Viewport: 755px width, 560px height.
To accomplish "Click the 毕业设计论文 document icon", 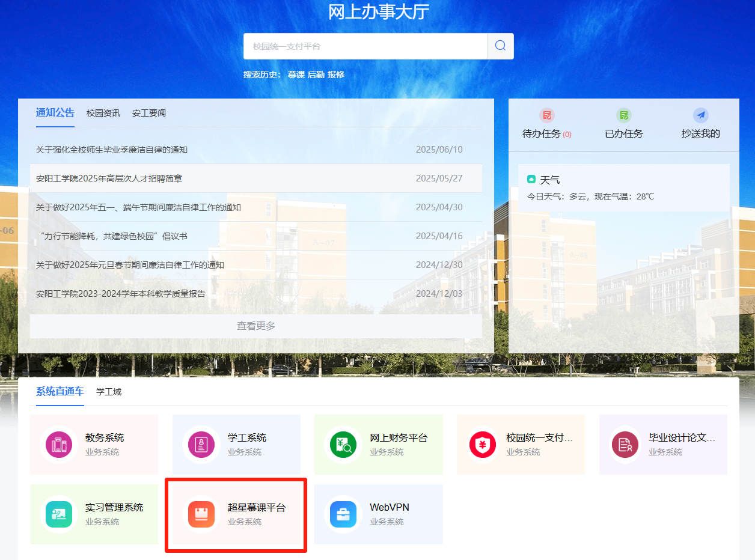I will tap(625, 445).
